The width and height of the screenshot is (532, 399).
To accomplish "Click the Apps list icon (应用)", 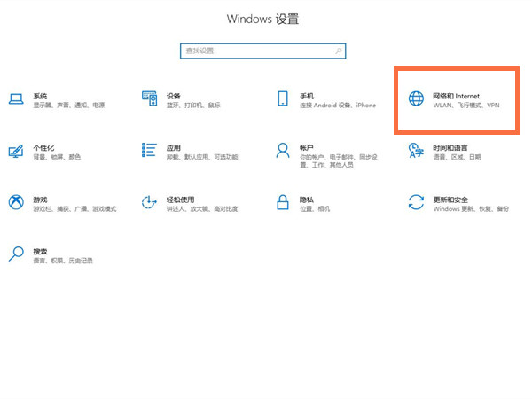I will click(x=149, y=151).
